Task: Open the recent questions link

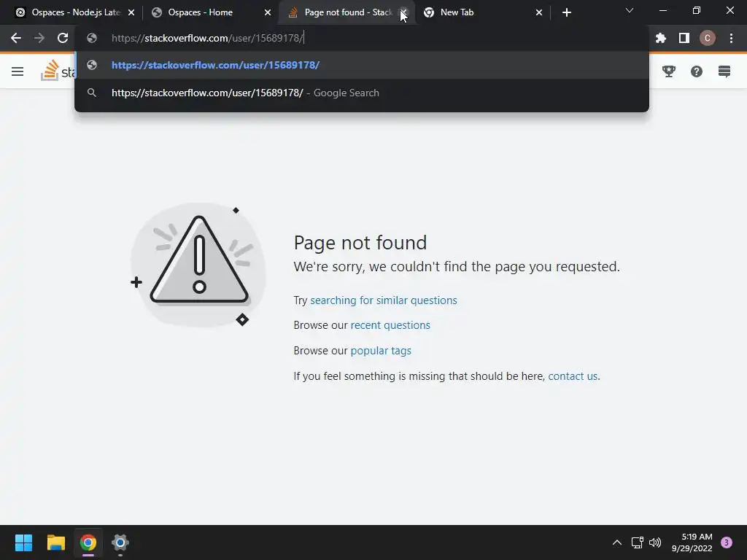Action: point(390,325)
